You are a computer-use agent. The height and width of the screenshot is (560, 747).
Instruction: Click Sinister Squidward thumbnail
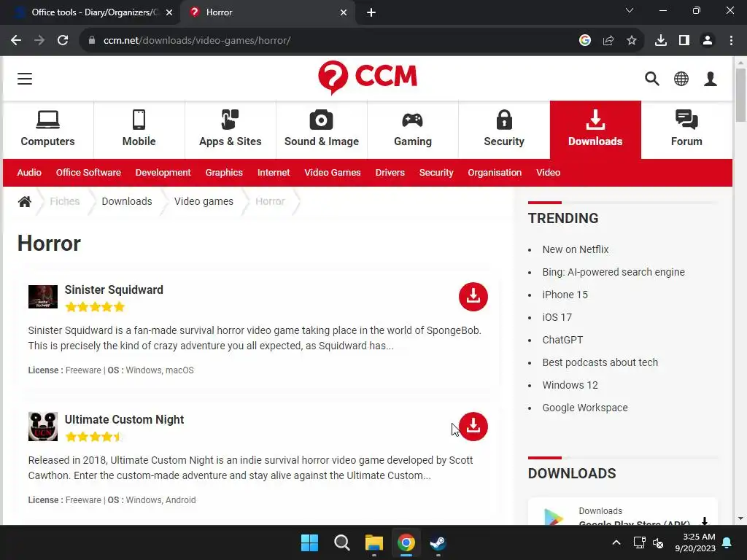(x=43, y=297)
